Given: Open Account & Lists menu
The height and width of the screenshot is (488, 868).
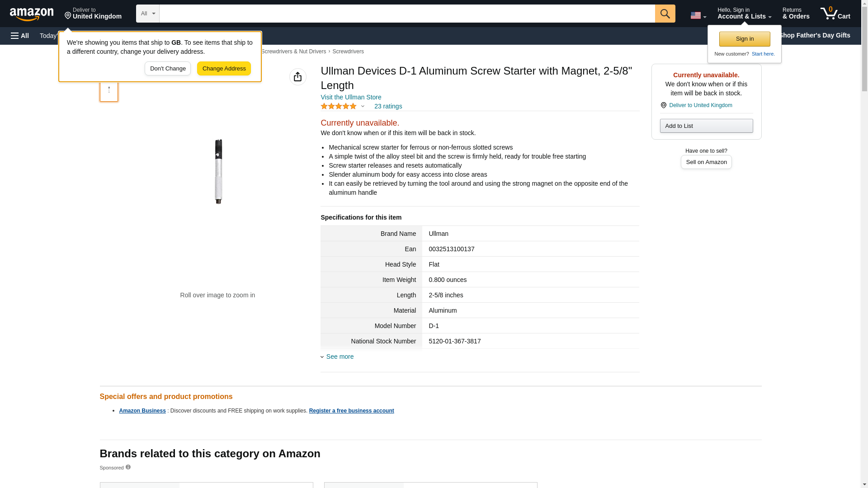Looking at the screenshot, I should click(744, 14).
